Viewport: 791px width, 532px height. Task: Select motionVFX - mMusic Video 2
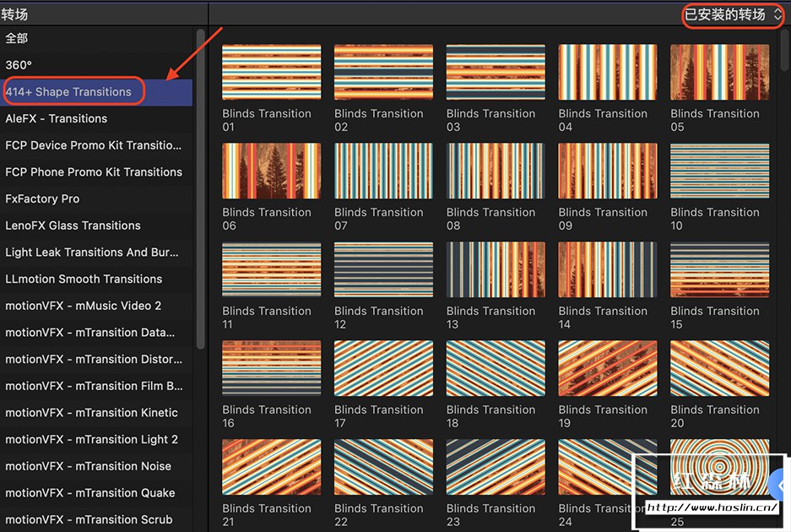83,306
